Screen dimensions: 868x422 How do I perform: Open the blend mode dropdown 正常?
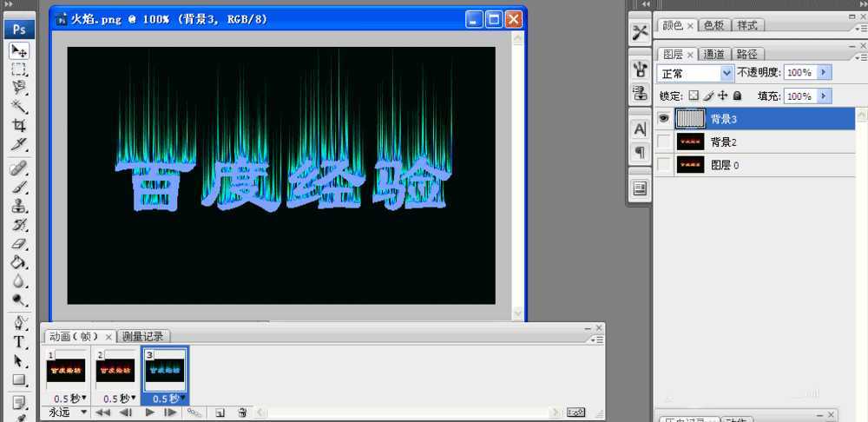coord(694,73)
